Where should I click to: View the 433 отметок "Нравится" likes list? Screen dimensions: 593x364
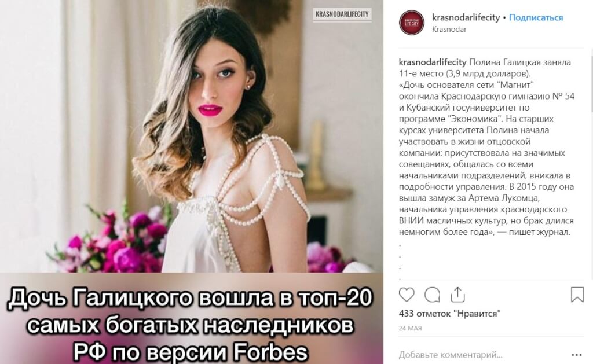pos(449,313)
